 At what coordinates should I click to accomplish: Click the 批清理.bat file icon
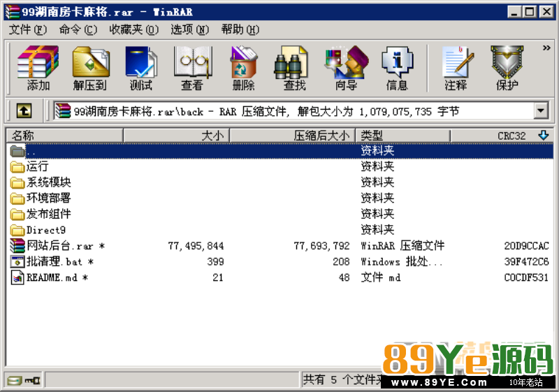(x=17, y=261)
